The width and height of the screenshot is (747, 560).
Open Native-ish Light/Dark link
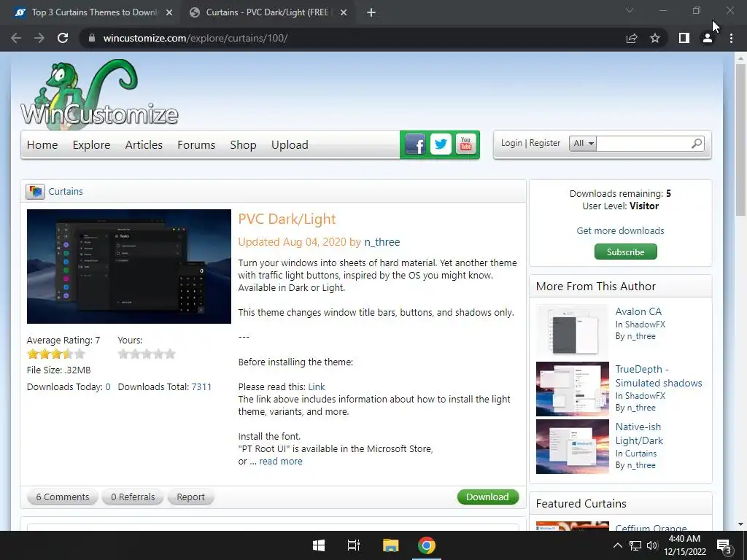point(639,433)
